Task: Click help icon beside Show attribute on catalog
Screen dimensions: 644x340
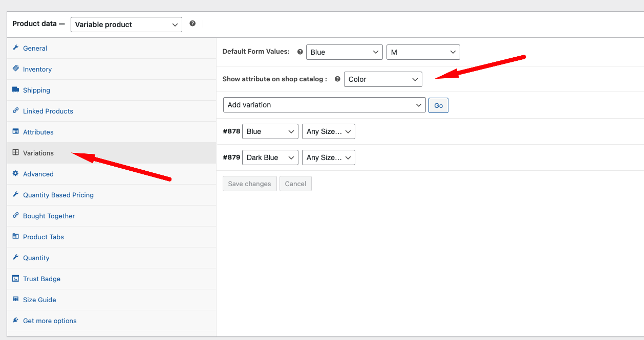Action: (337, 79)
